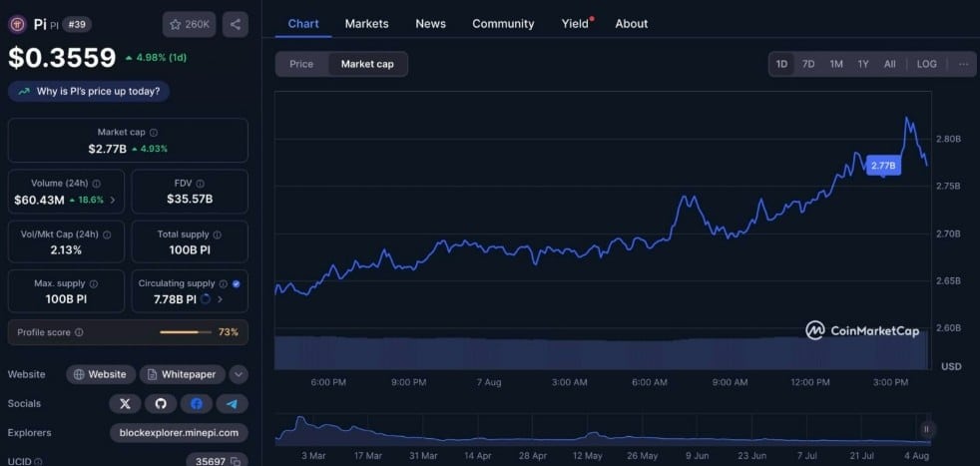Open the Markets tab
980x466 pixels.
click(x=367, y=24)
